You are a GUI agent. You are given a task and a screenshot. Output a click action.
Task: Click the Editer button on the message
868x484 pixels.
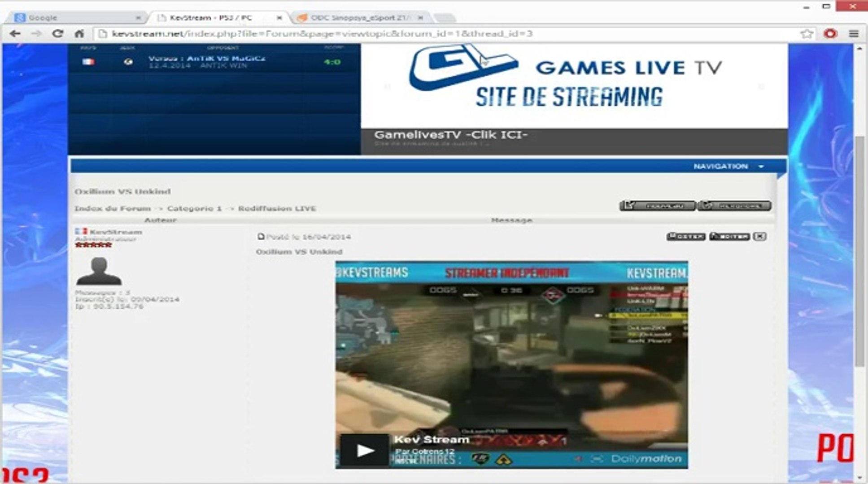729,236
